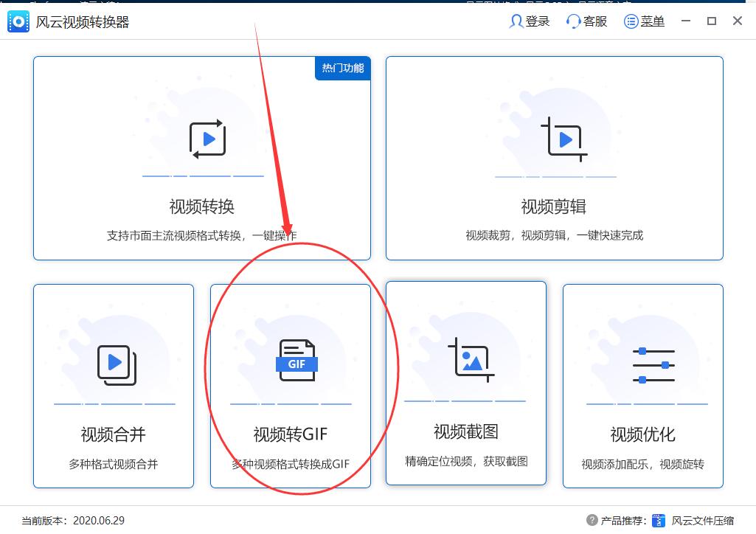756x534 pixels.
Task: Open the 视频剪辑 title
Action: pyautogui.click(x=553, y=207)
